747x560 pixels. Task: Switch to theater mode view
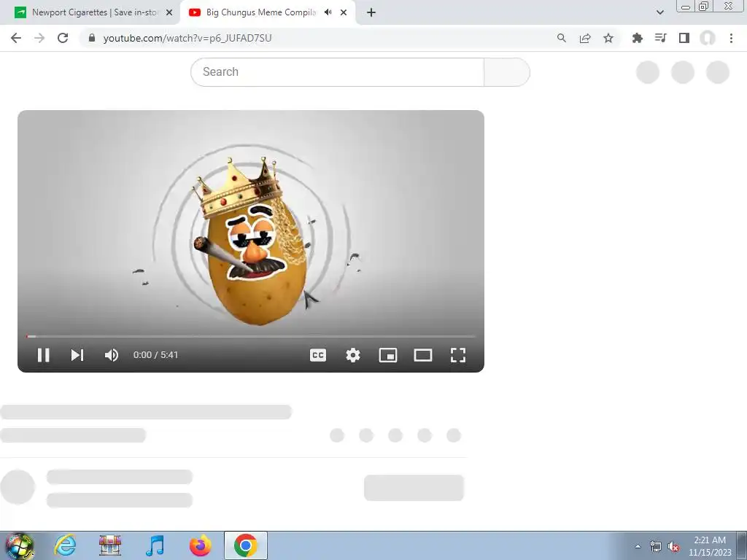pos(423,355)
